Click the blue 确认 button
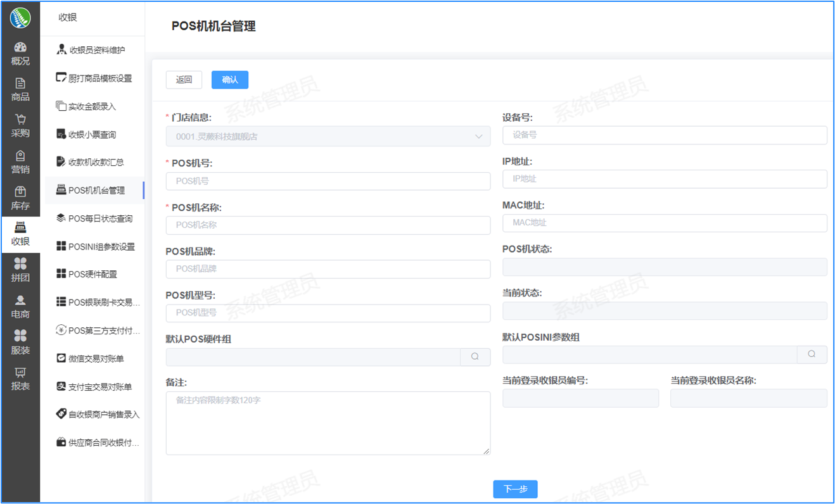The width and height of the screenshot is (835, 504). (230, 80)
